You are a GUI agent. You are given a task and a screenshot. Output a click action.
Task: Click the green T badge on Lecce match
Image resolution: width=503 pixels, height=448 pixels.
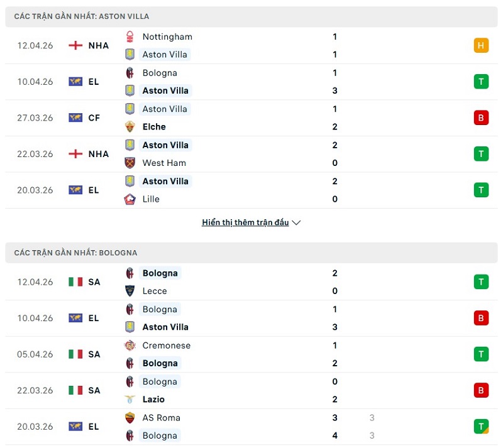click(x=481, y=281)
